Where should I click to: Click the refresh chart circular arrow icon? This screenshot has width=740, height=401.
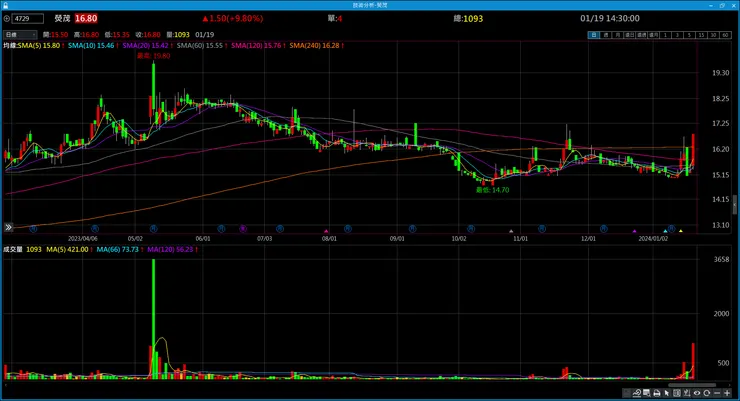(x=706, y=393)
